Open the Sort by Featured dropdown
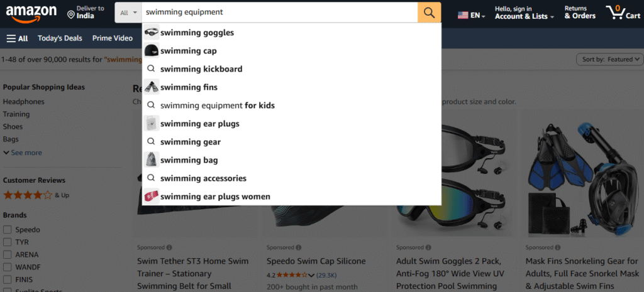This screenshot has height=292, width=644. click(x=609, y=59)
